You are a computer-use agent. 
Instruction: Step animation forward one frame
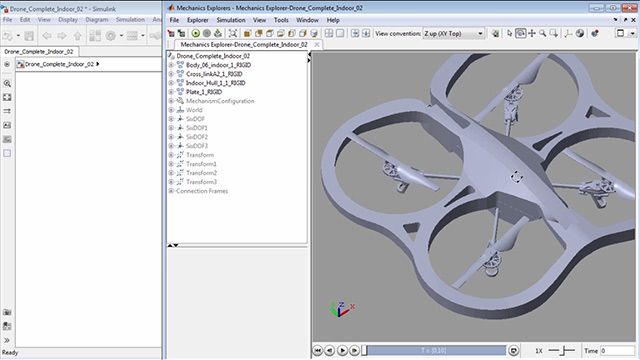point(355,351)
